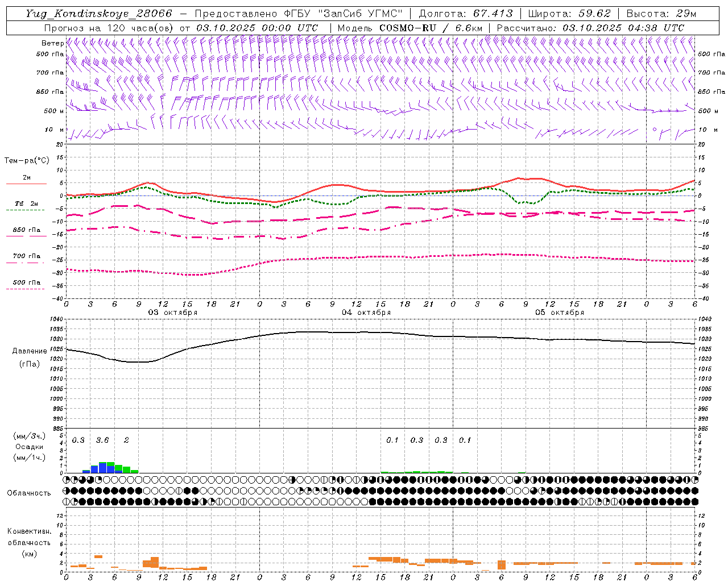Click the forecast start 03.10.2025 00:00 UTC
728x582 pixels.
257,28
